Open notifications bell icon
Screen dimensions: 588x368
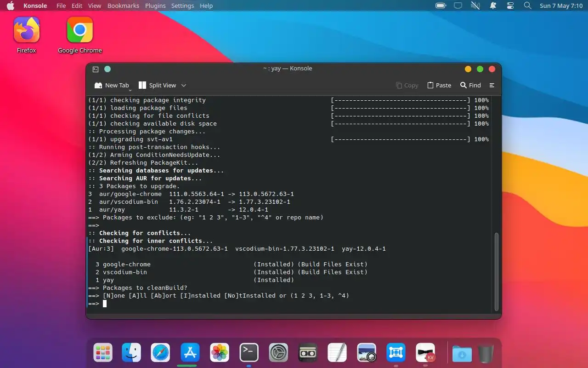click(493, 6)
